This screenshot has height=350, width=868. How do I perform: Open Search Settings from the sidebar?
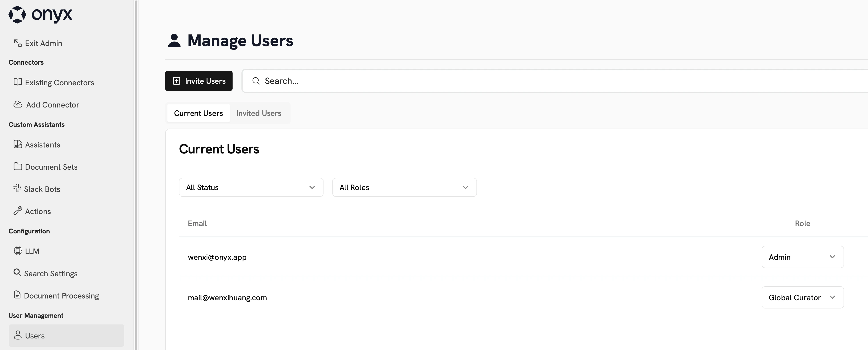point(51,273)
